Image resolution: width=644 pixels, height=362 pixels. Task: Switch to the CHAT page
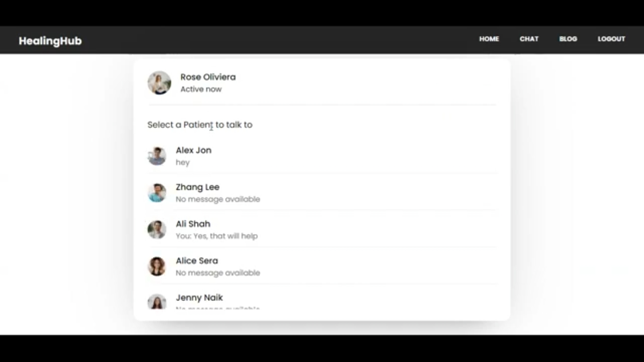pos(529,39)
